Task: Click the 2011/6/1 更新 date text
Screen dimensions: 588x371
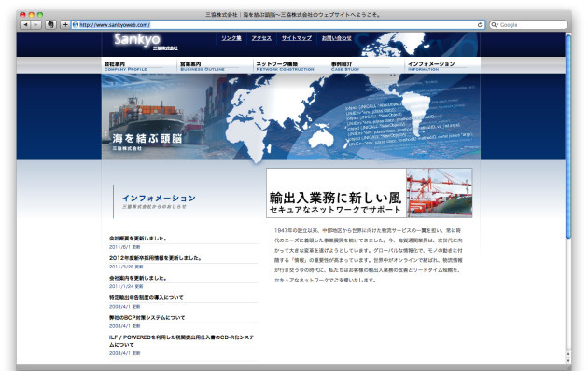Action: [124, 247]
